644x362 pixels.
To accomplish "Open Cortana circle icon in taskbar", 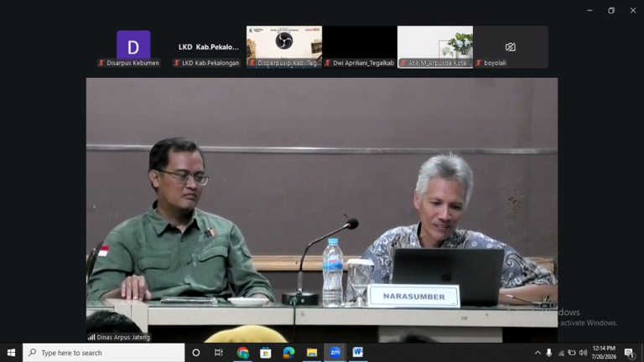I will click(x=196, y=353).
